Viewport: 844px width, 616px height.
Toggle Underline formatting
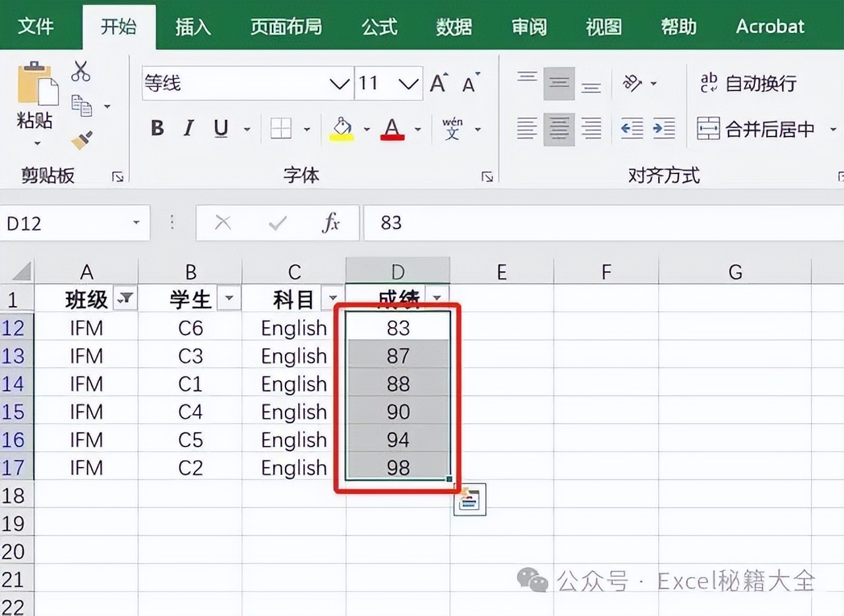222,128
